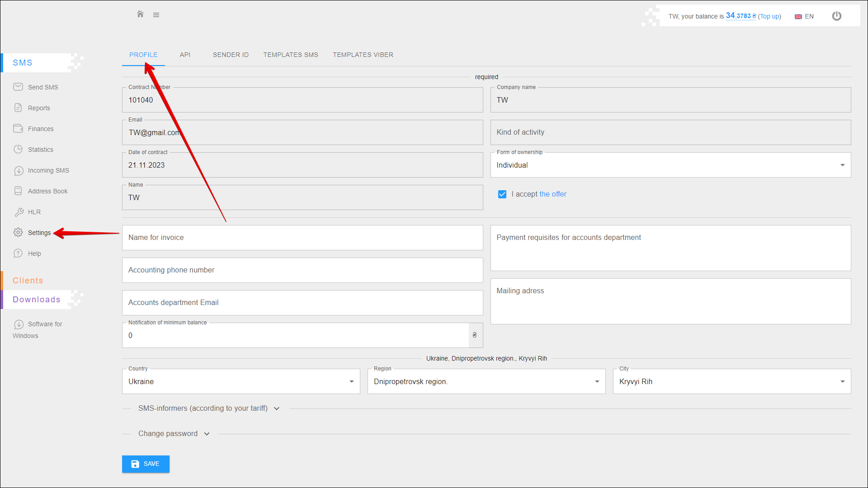Open Reports document icon
The height and width of the screenshot is (488, 868).
18,108
